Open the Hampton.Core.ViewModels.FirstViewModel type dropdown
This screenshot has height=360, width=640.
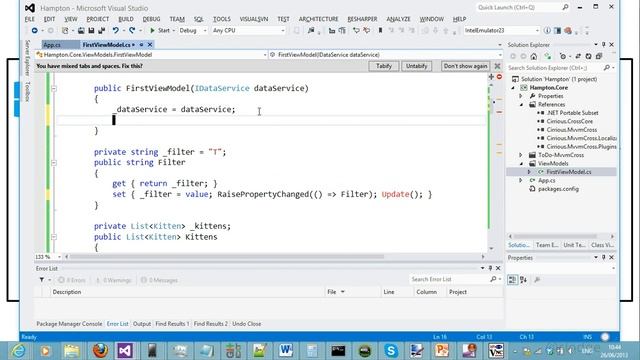(151, 55)
